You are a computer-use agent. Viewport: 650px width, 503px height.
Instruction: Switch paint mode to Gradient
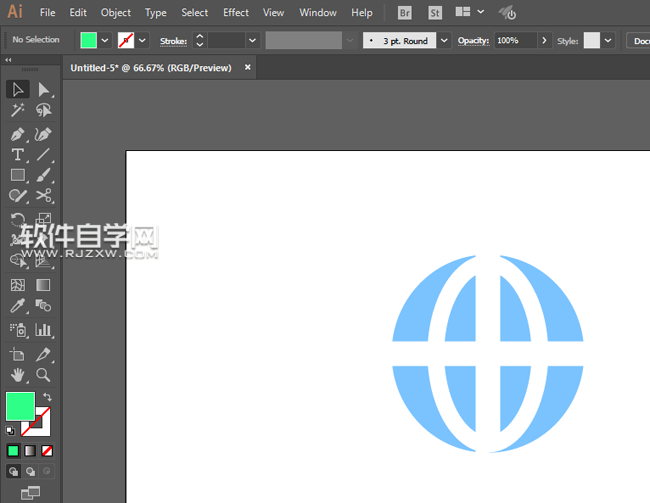30,451
